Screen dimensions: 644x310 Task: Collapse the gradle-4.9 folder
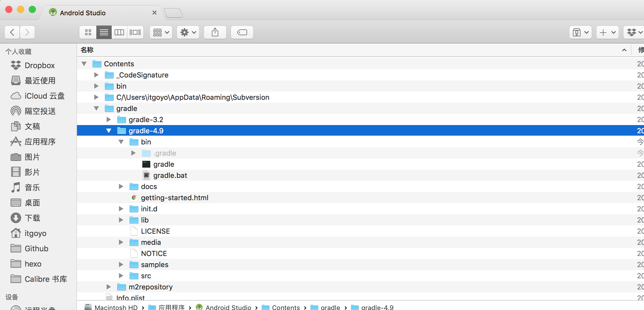pos(109,131)
